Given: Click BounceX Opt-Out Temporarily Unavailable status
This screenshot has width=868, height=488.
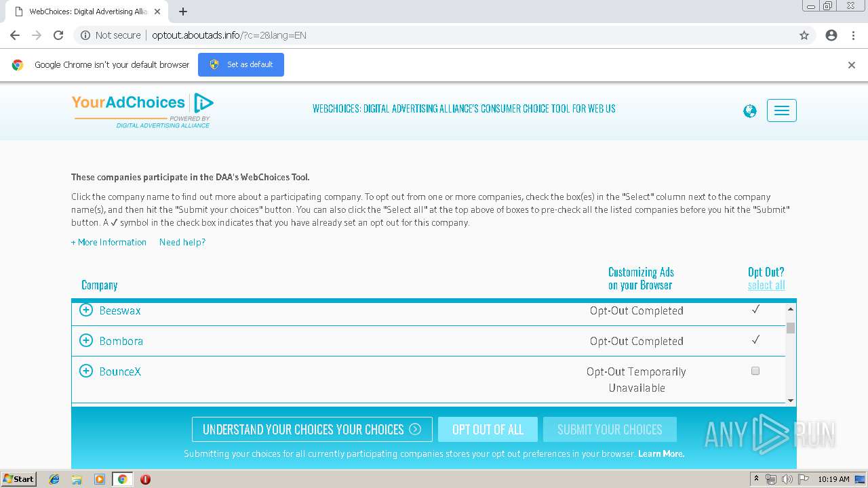Looking at the screenshot, I should tap(636, 380).
